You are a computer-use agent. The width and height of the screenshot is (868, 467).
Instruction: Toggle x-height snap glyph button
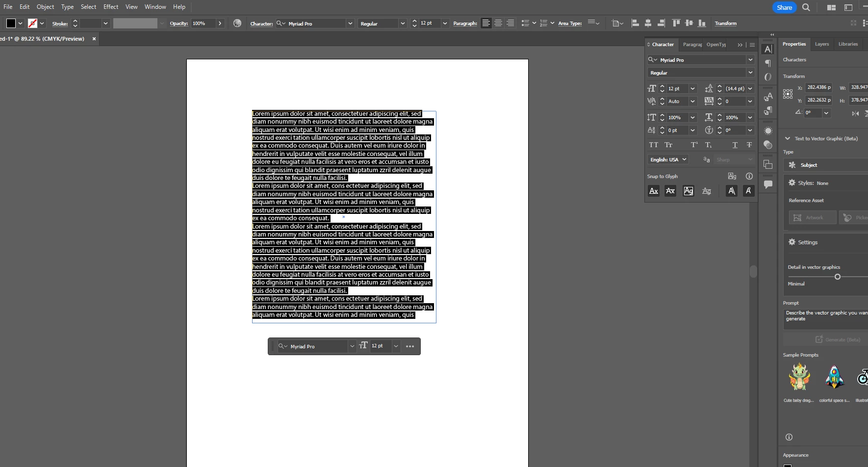(670, 191)
